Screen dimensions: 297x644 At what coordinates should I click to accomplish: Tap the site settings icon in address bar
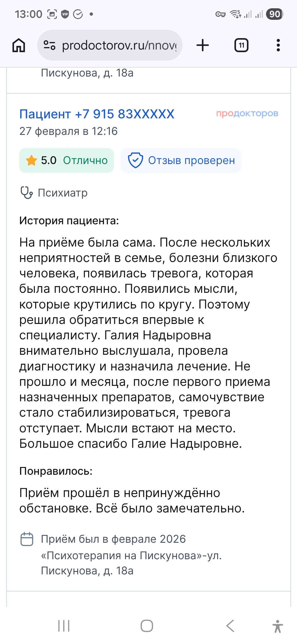pos(50,45)
